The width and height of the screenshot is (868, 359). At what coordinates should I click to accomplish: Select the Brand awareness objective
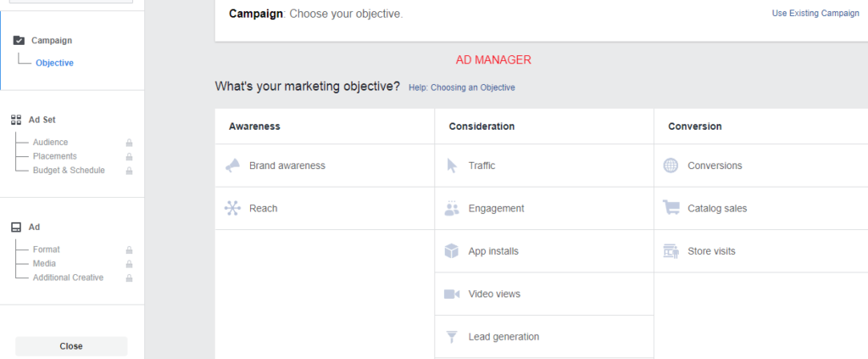325,165
